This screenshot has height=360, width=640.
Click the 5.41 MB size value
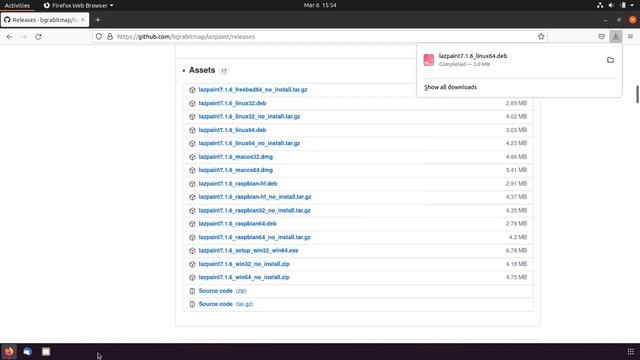[x=516, y=170]
